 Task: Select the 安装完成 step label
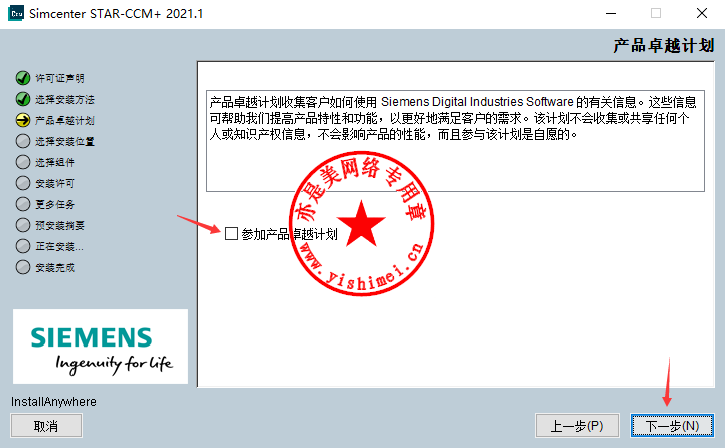click(55, 268)
